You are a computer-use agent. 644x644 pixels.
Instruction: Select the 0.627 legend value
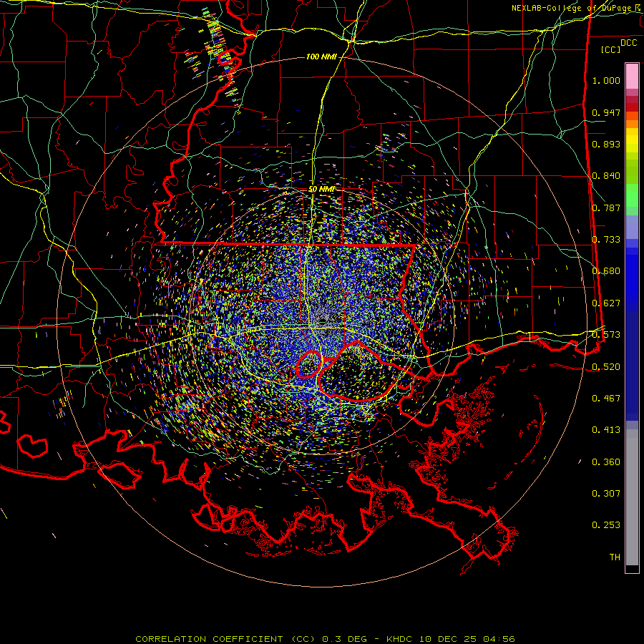[606, 303]
